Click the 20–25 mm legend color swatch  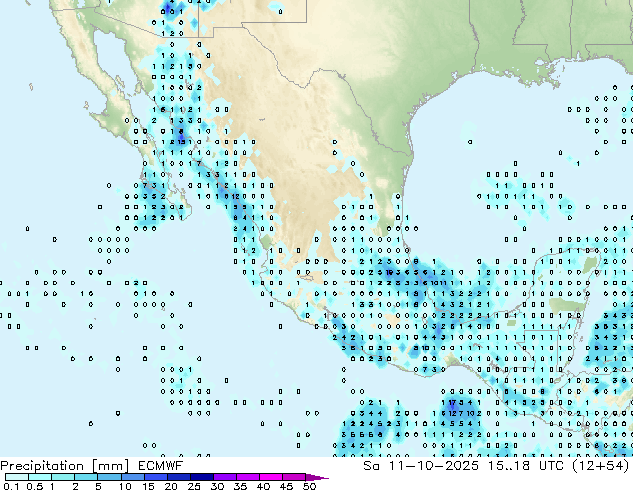[178, 477]
